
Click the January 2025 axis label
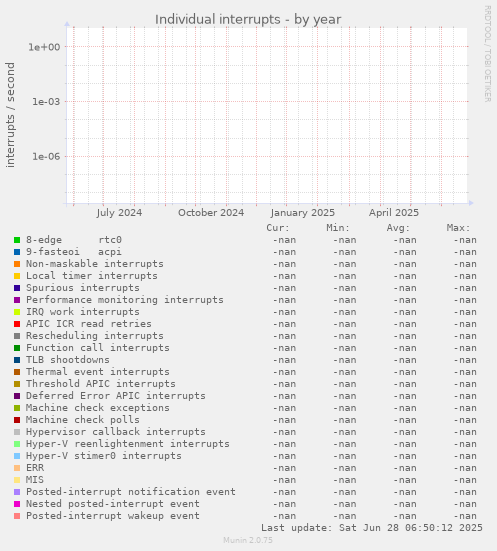[303, 213]
